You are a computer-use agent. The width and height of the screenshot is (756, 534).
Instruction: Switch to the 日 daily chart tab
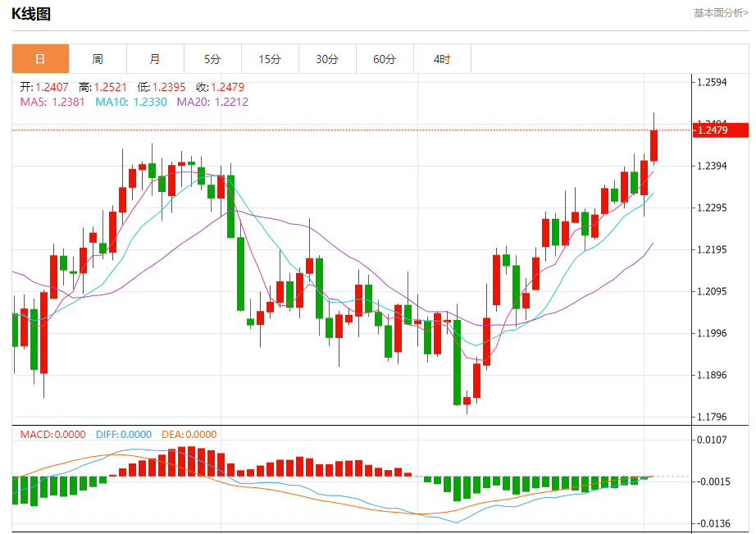click(x=40, y=59)
